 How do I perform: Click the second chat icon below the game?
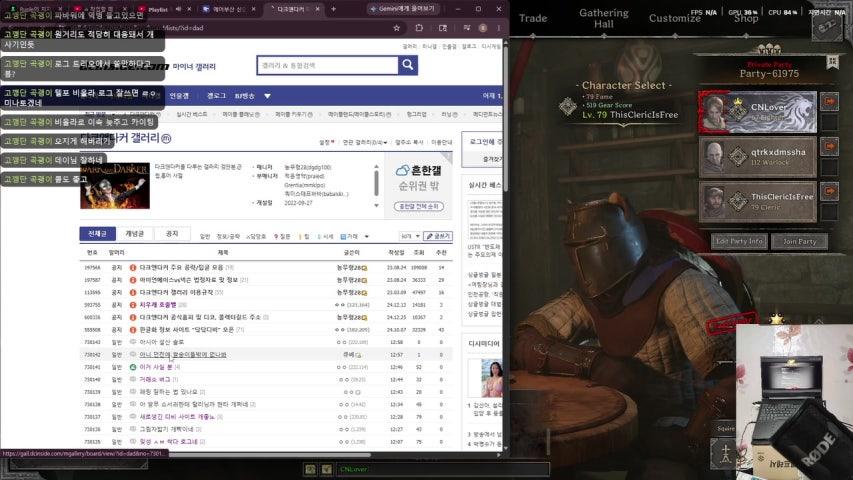(x=326, y=469)
